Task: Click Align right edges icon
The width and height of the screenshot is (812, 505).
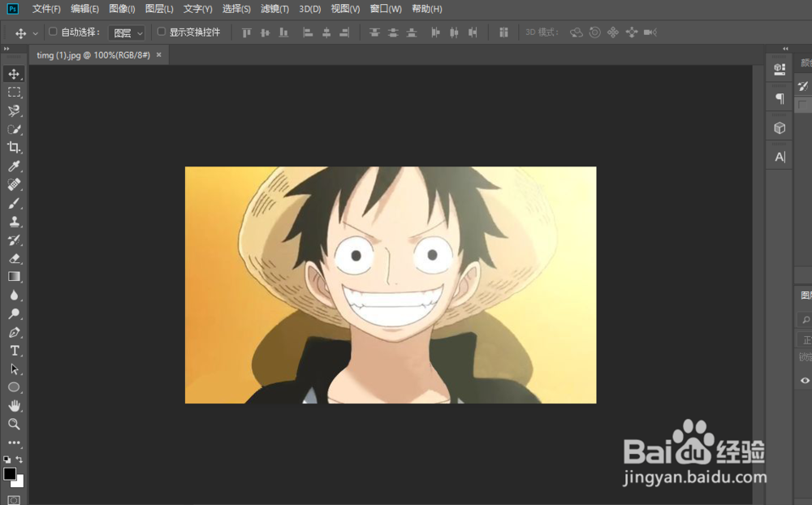Action: (344, 32)
